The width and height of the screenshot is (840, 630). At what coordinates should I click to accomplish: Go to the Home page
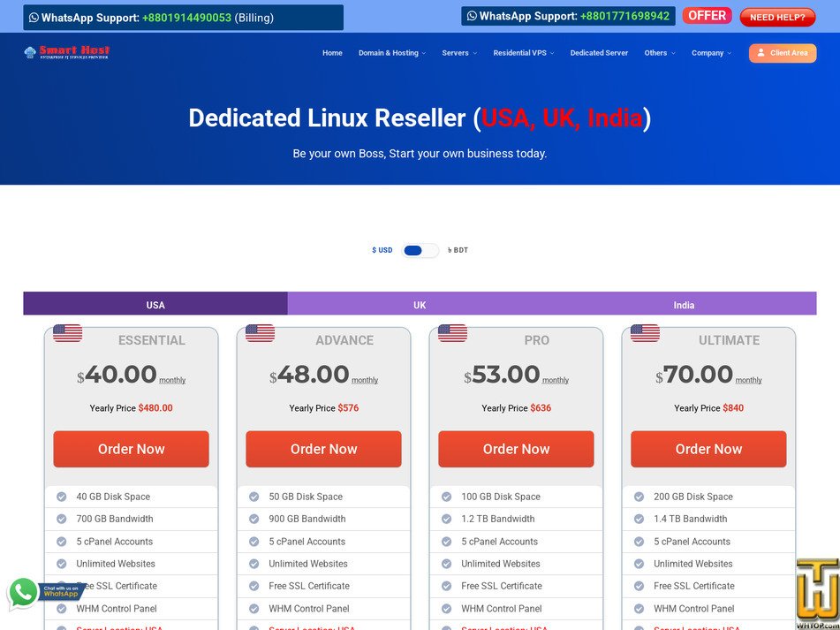(332, 53)
